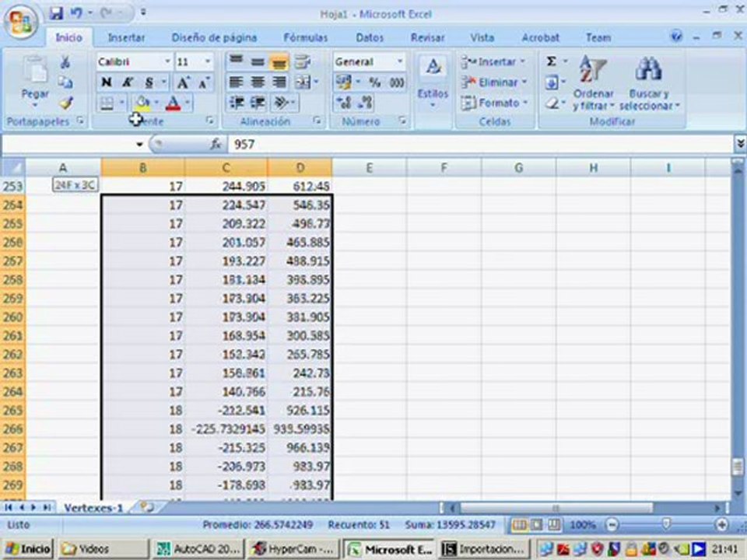Toggle underline (S) formatting
The height and width of the screenshot is (560, 747).
click(x=149, y=82)
